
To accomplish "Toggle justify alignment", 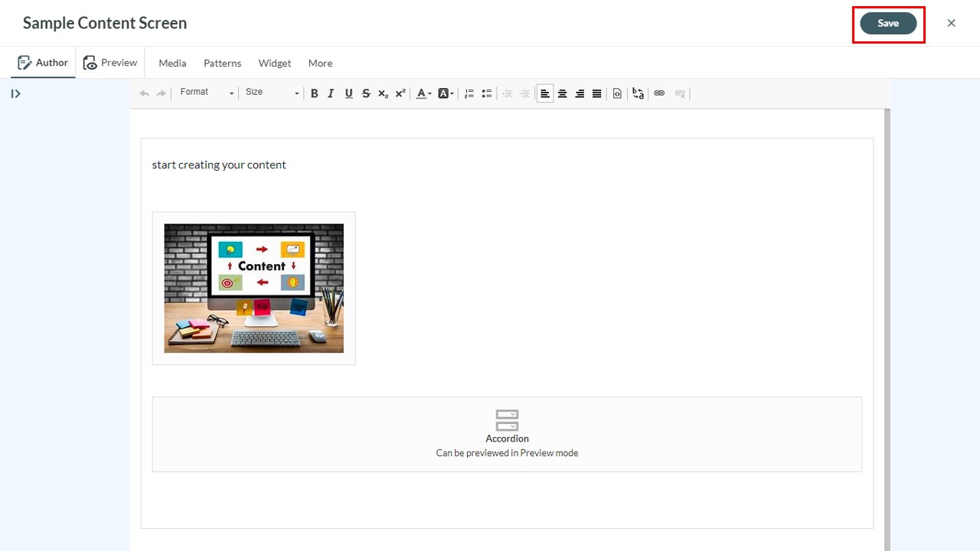I will coord(596,93).
